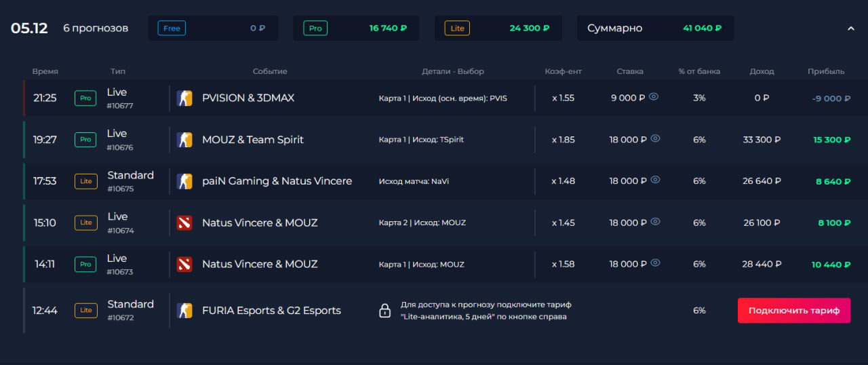The image size is (868, 365).
Task: Collapse the 05.12 forecasts section with chevron
Action: [851, 28]
